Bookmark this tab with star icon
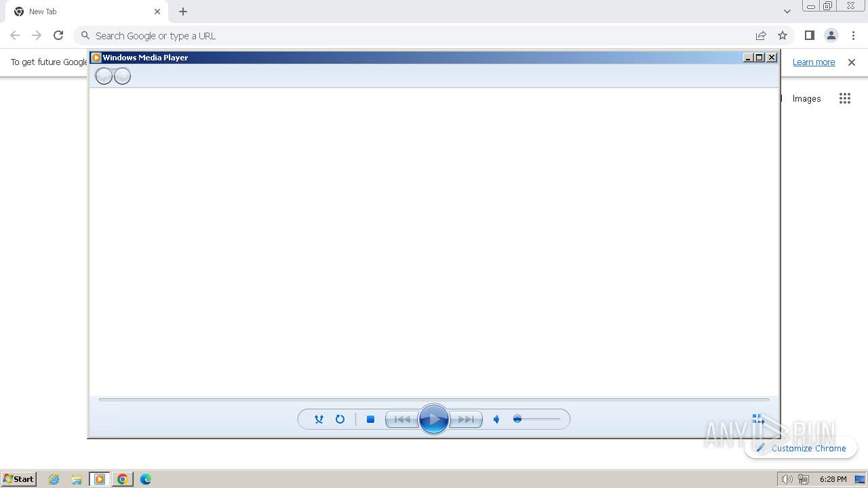This screenshot has height=488, width=868. click(783, 35)
